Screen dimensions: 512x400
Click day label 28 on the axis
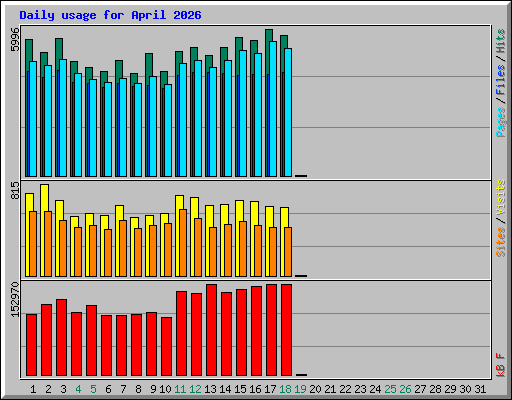pyautogui.click(x=435, y=389)
